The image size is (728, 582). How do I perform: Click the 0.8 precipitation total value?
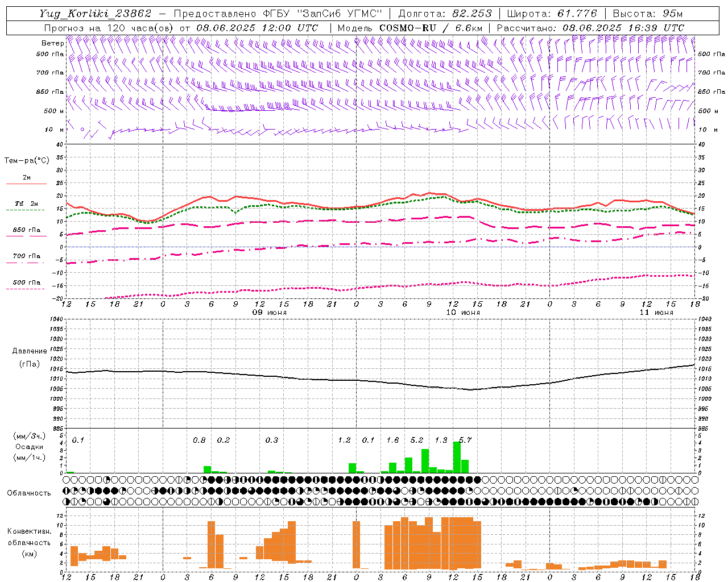(x=199, y=440)
